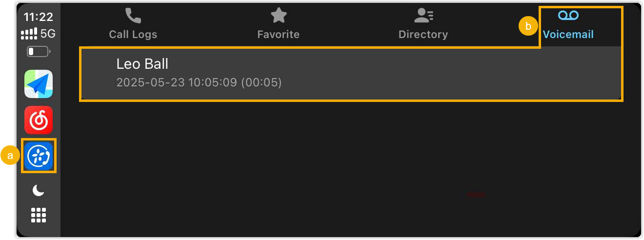This screenshot has width=644, height=240.
Task: Select the Voicemail tab label
Action: (x=568, y=35)
